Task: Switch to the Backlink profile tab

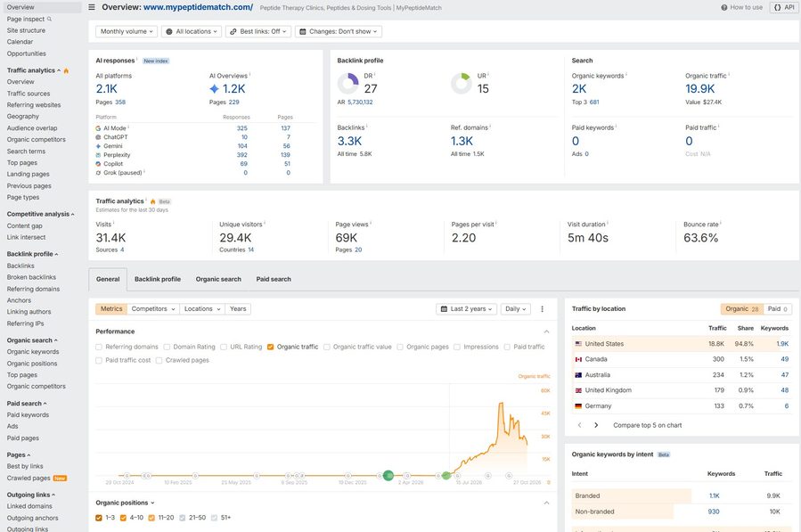Action: click(158, 280)
